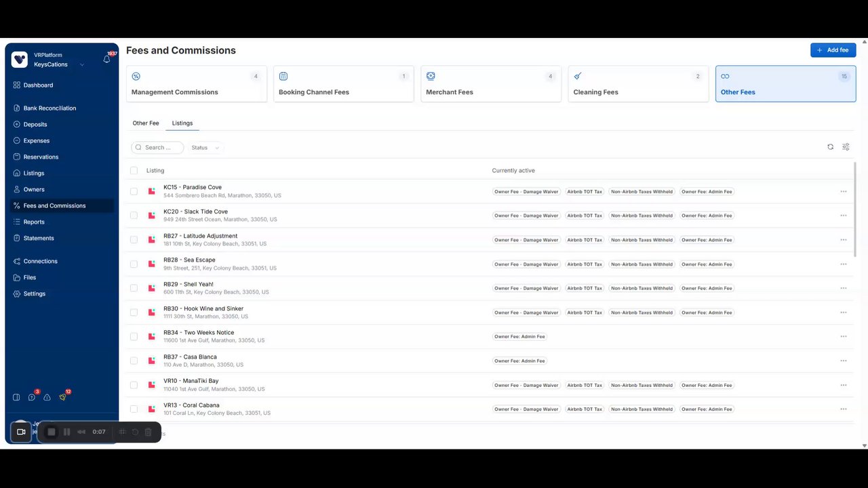Click the percent icon on Management Commissions card

tap(136, 77)
